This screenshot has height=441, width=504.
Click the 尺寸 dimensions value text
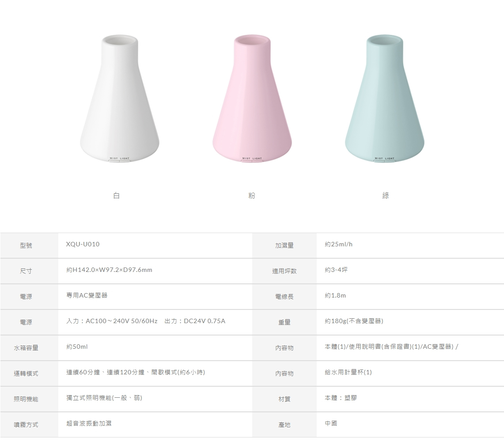[109, 270]
